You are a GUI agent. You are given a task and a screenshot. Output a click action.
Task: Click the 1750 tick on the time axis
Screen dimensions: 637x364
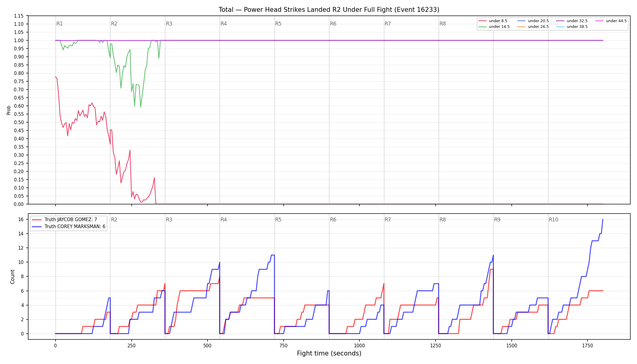coord(588,345)
